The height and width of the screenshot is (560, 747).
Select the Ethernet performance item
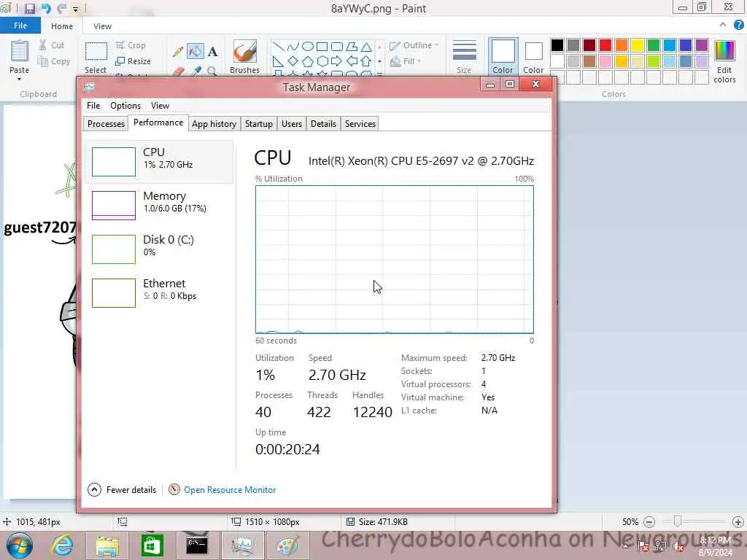[159, 292]
